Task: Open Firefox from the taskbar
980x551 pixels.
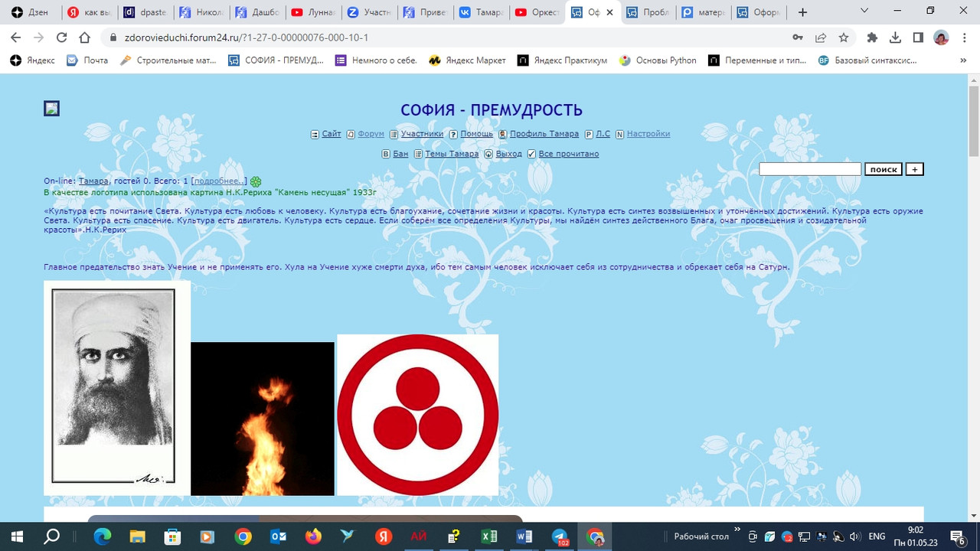Action: (313, 536)
